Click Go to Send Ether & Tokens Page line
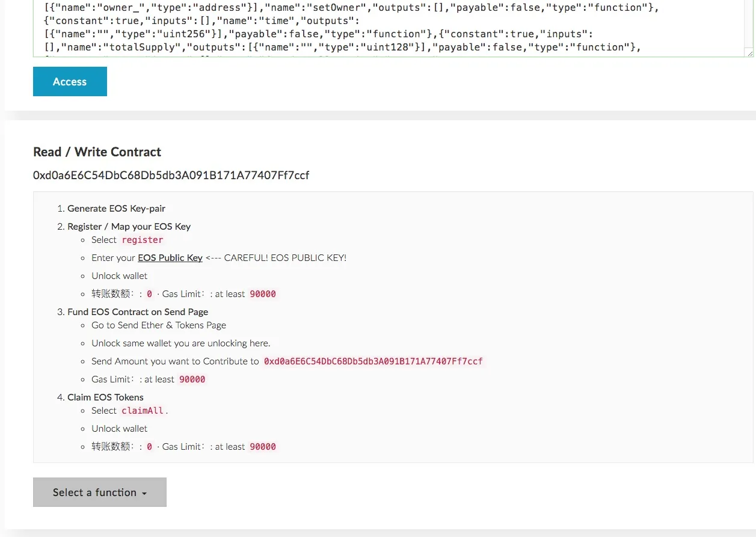 click(x=159, y=325)
